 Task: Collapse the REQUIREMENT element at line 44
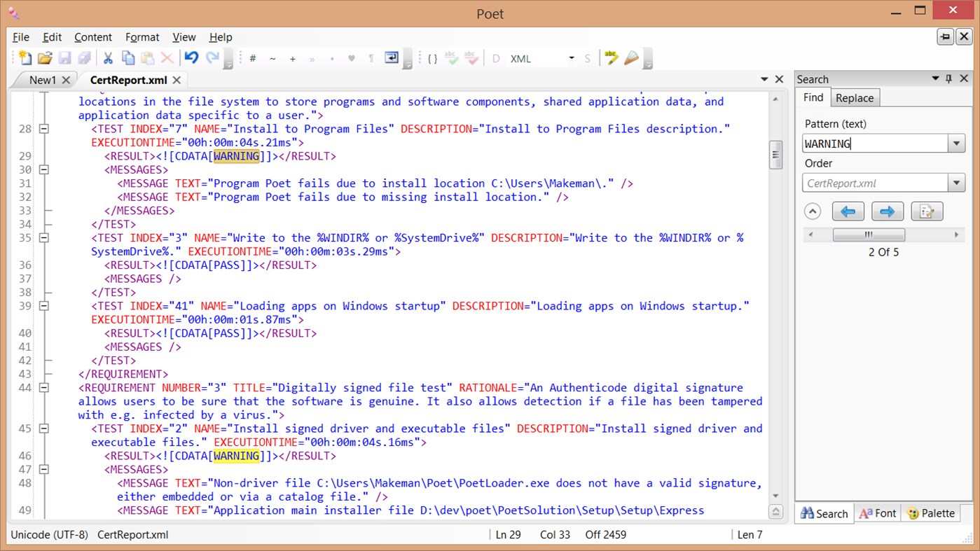pos(43,387)
